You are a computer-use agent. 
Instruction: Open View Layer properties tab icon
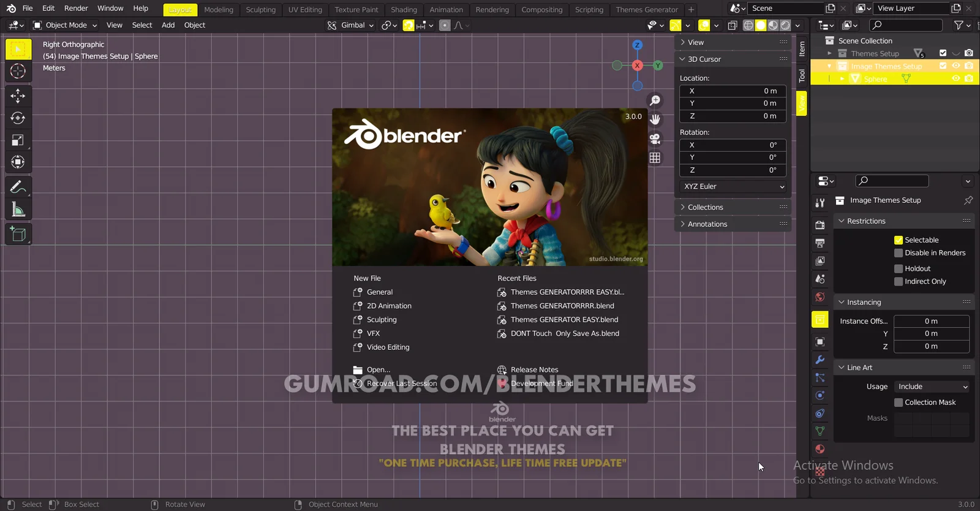pyautogui.click(x=820, y=261)
